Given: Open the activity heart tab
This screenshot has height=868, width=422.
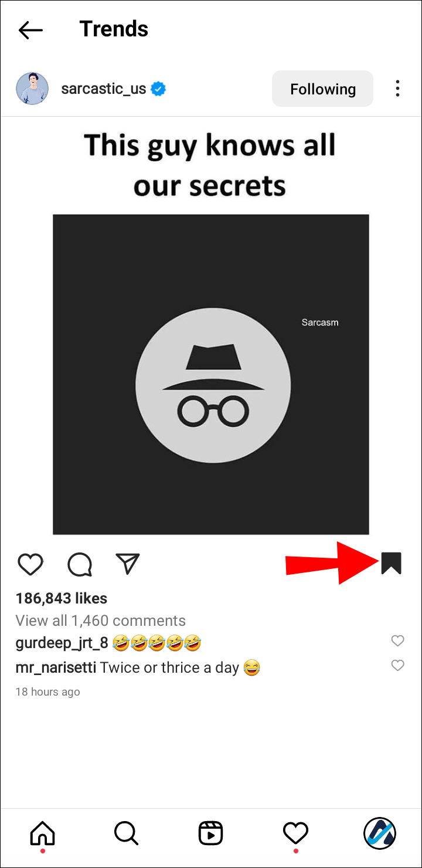Looking at the screenshot, I should tap(295, 832).
